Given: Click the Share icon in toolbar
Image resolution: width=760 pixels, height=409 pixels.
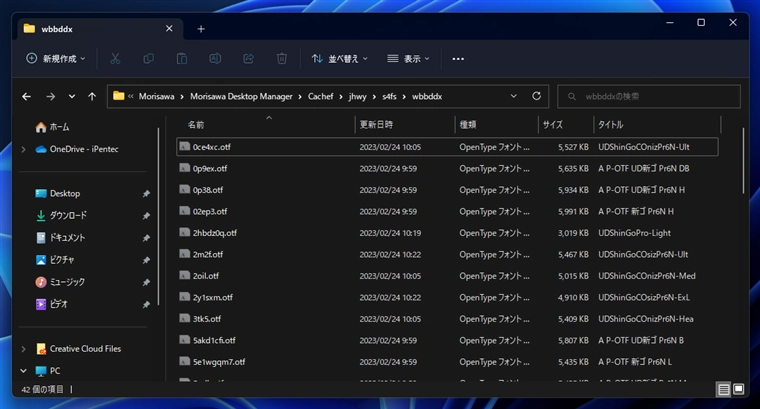Looking at the screenshot, I should 248,59.
